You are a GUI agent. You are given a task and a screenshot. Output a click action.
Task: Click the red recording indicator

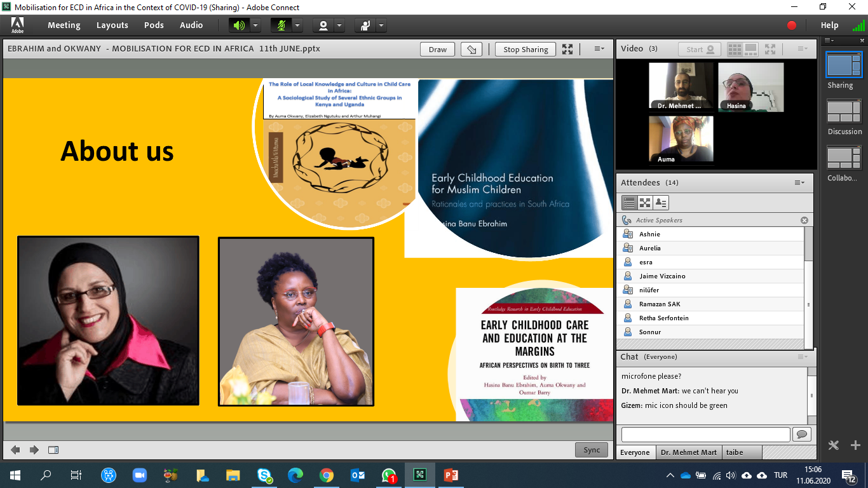[792, 25]
